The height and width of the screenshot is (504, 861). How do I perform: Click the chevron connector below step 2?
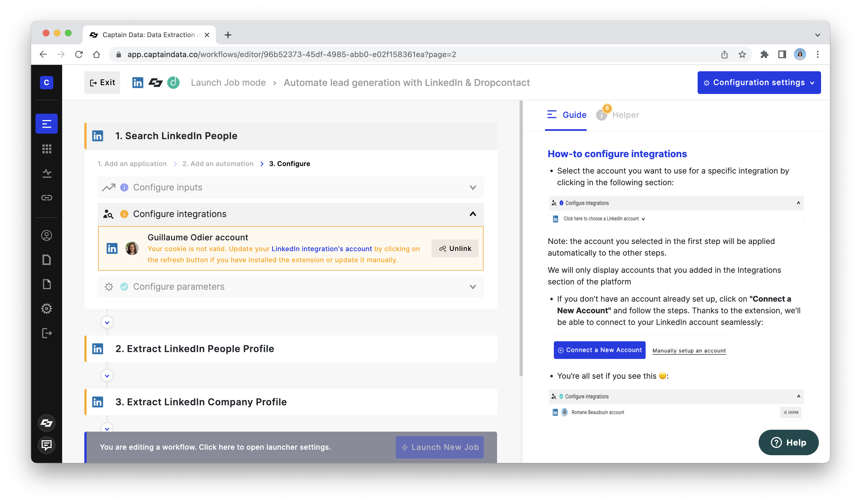pyautogui.click(x=107, y=376)
